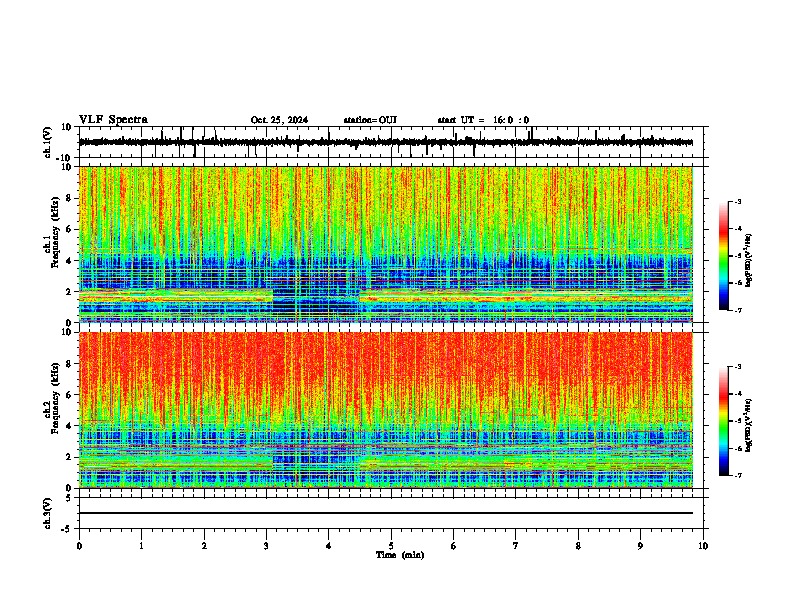Click the "-7" label on ch.1 colorbar
The image size is (792, 612).
click(737, 310)
